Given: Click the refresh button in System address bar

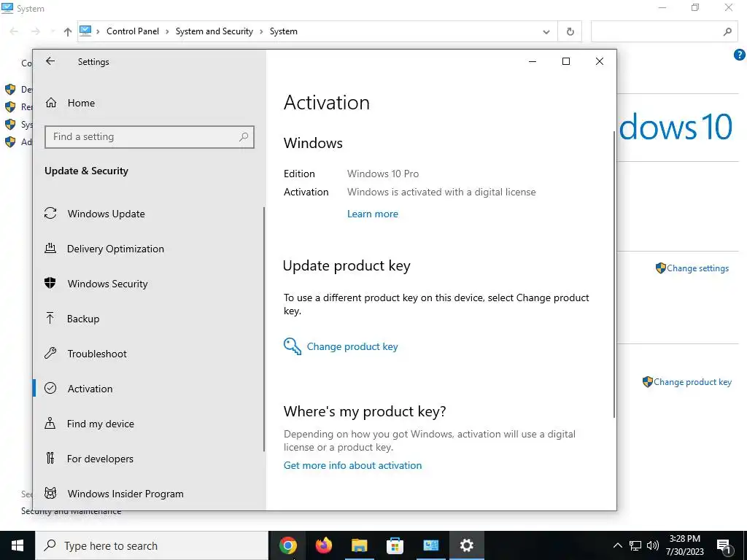Looking at the screenshot, I should tap(570, 32).
